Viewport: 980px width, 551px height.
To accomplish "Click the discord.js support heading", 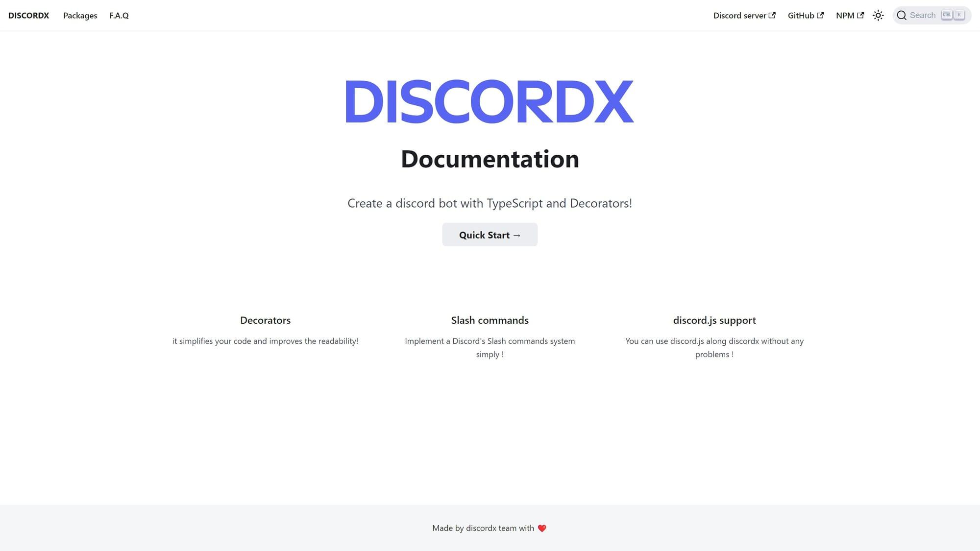I will click(x=714, y=320).
